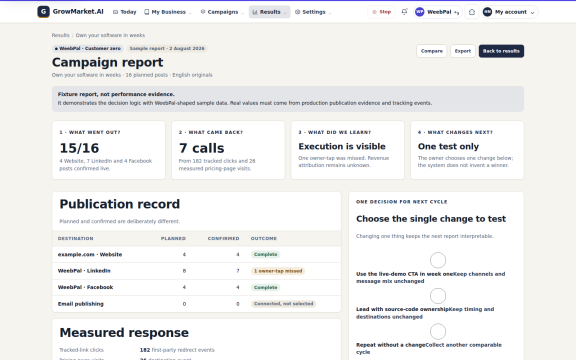Screen dimensions: 576x360
Task: Click the 'Fixture report, not performance evidence.' notice
Action: pyautogui.click(x=288, y=99)
